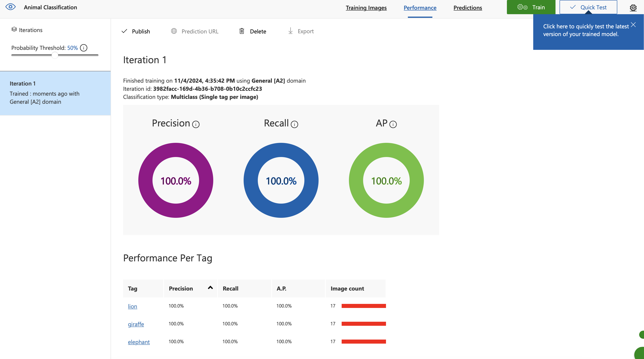
Task: Open the Predictions tab
Action: (x=467, y=8)
